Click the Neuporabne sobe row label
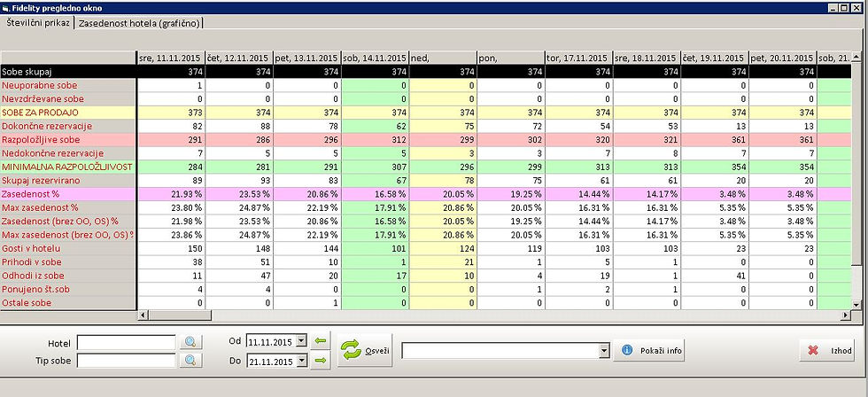This screenshot has width=868, height=397. pyautogui.click(x=68, y=85)
